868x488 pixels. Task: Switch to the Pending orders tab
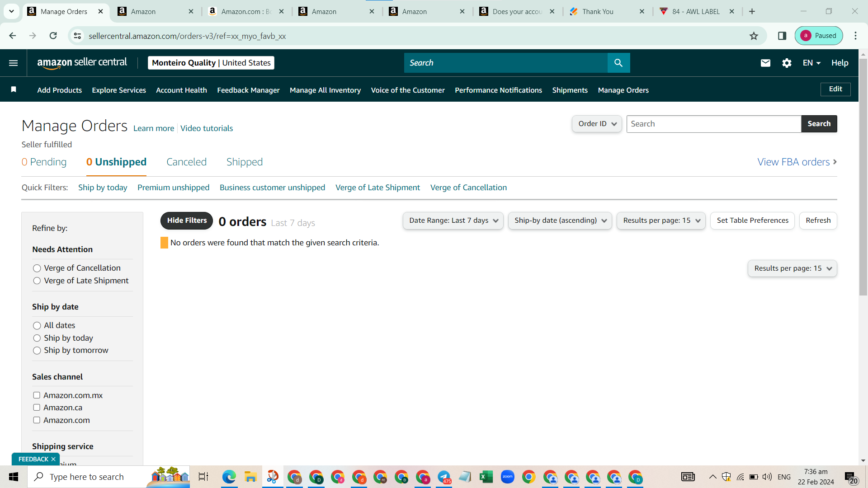(44, 162)
